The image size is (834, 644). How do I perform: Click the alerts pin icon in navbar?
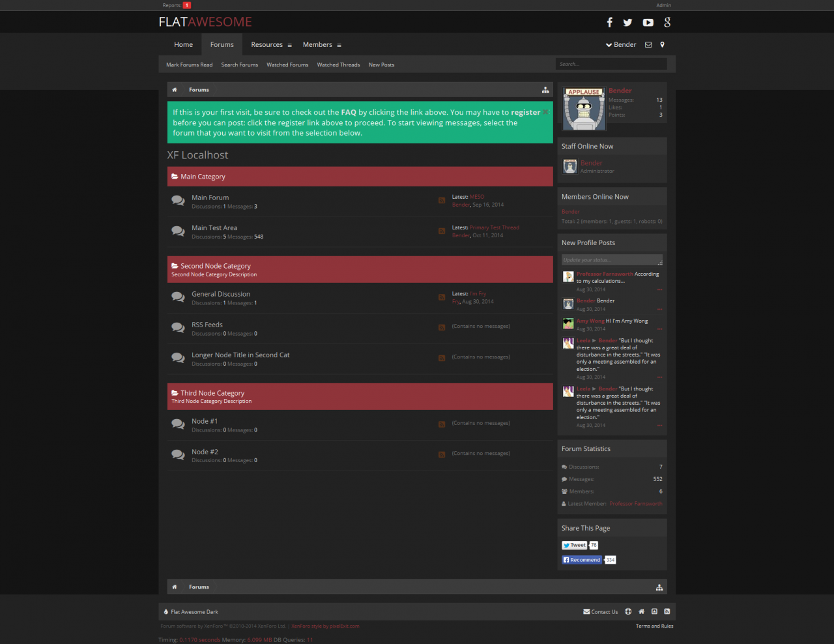[x=662, y=45]
